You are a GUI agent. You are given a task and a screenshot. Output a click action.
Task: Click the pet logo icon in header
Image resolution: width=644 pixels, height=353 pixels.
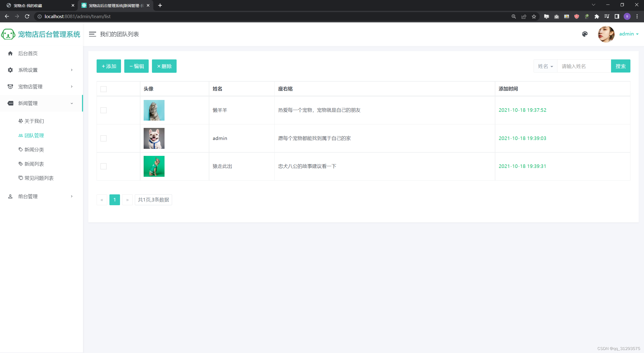coord(8,34)
